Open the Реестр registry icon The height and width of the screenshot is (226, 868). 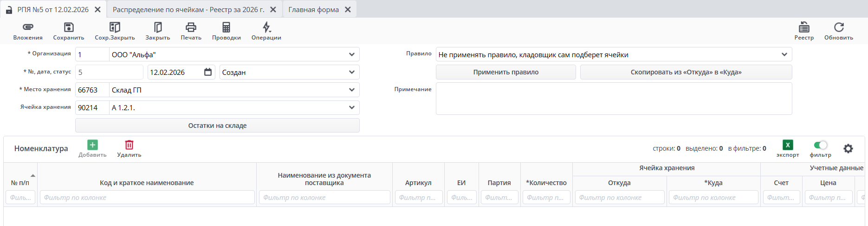[804, 27]
